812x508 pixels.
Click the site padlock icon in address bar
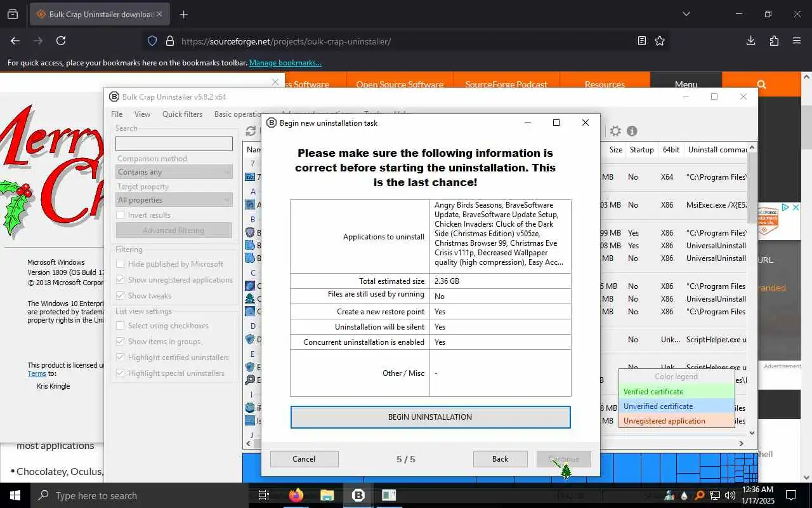click(169, 41)
